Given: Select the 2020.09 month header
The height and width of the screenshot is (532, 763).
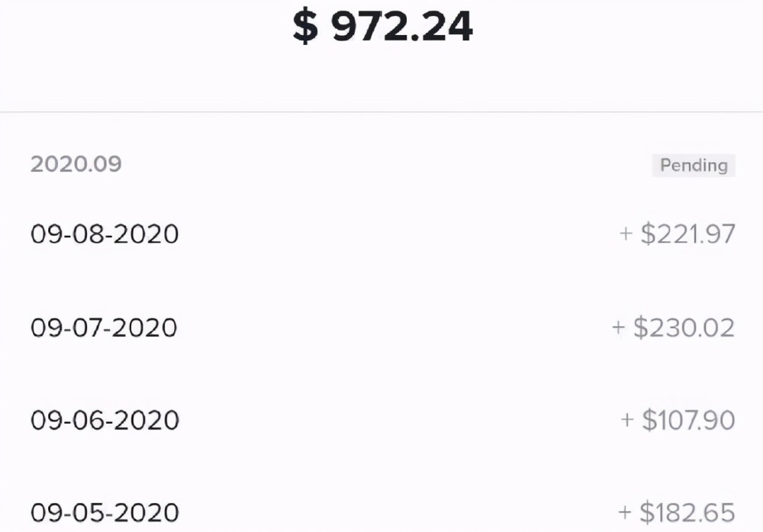Looking at the screenshot, I should (x=76, y=164).
